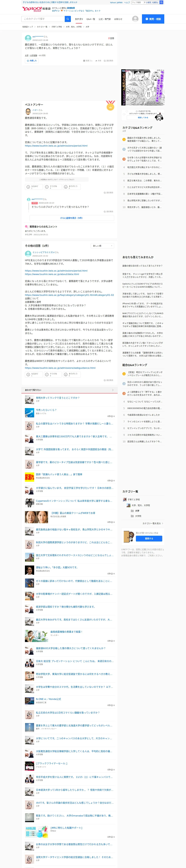Open the user profile avatar icon
Screen dimensions: 186x868
coord(135,19)
